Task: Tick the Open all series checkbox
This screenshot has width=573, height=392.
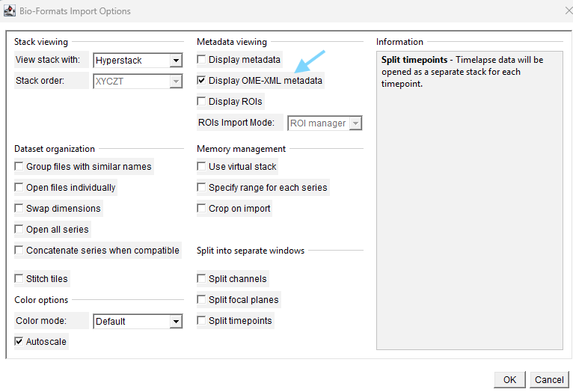Action: [19, 230]
